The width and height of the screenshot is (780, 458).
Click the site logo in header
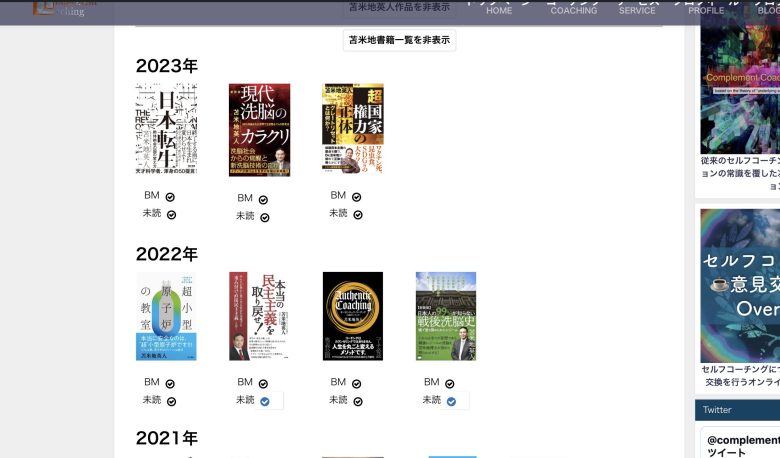(60, 8)
